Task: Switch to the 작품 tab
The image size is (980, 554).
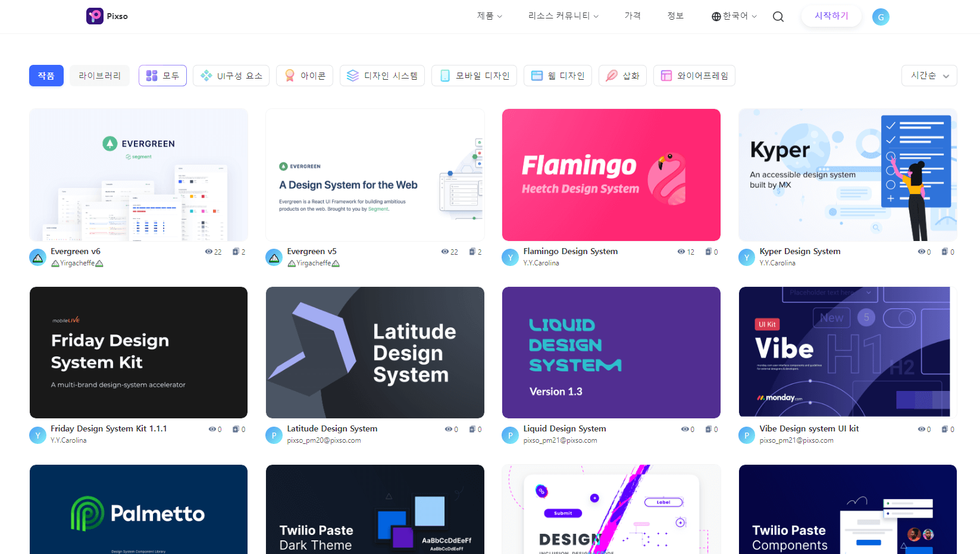Action: pyautogui.click(x=46, y=76)
